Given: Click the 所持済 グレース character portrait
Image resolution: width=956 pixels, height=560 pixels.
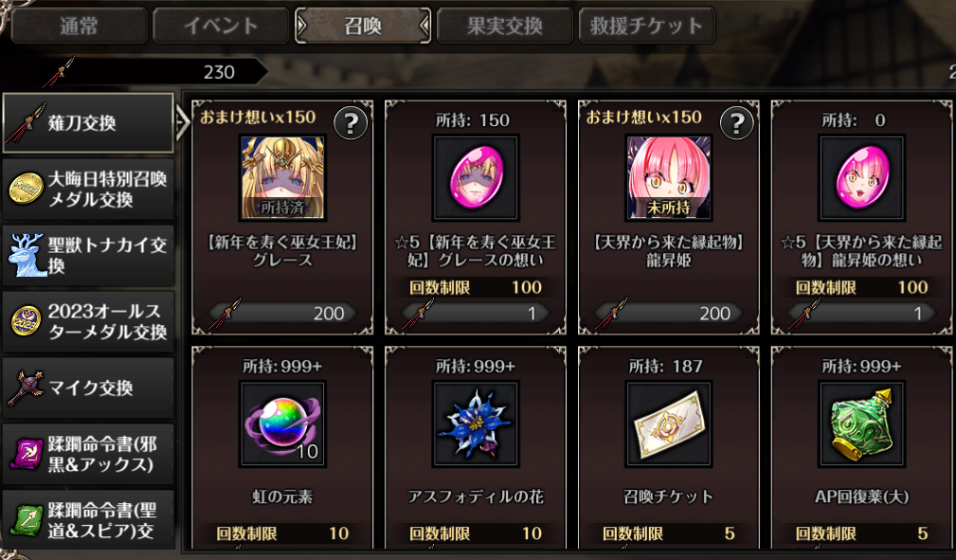Looking at the screenshot, I should point(282,178).
